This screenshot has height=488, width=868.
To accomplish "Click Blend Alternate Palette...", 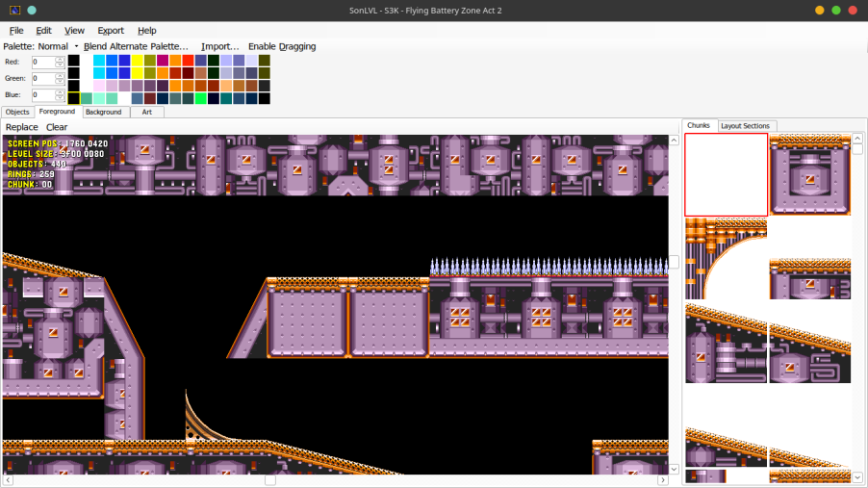I will [136, 46].
